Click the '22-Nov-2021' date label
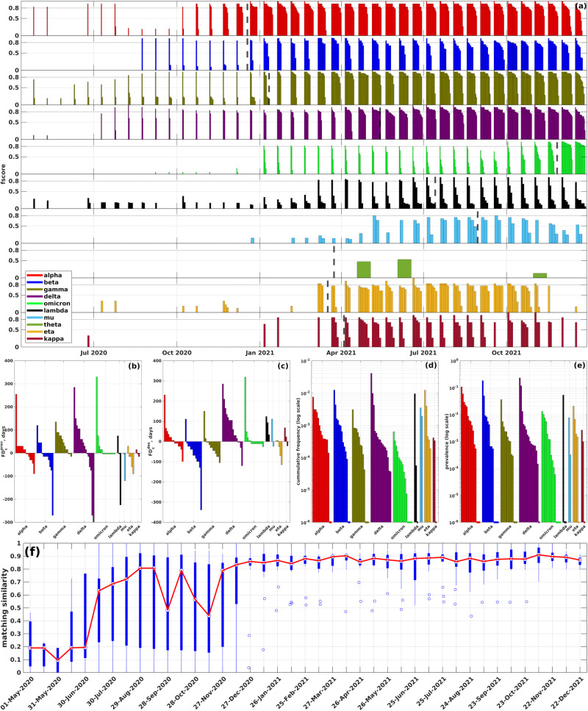 541,693
